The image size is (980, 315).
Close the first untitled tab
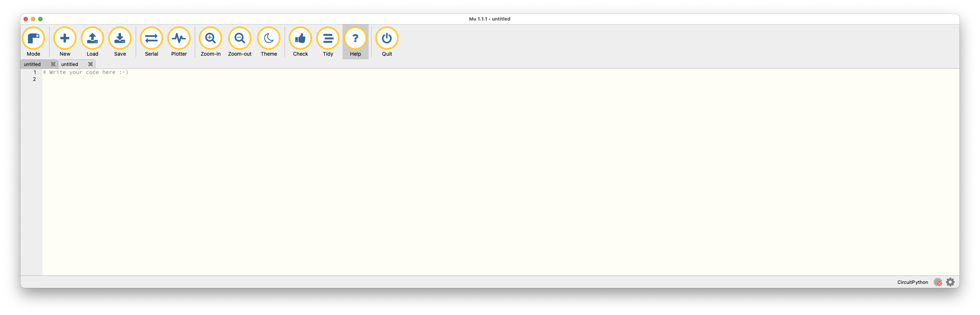point(53,64)
